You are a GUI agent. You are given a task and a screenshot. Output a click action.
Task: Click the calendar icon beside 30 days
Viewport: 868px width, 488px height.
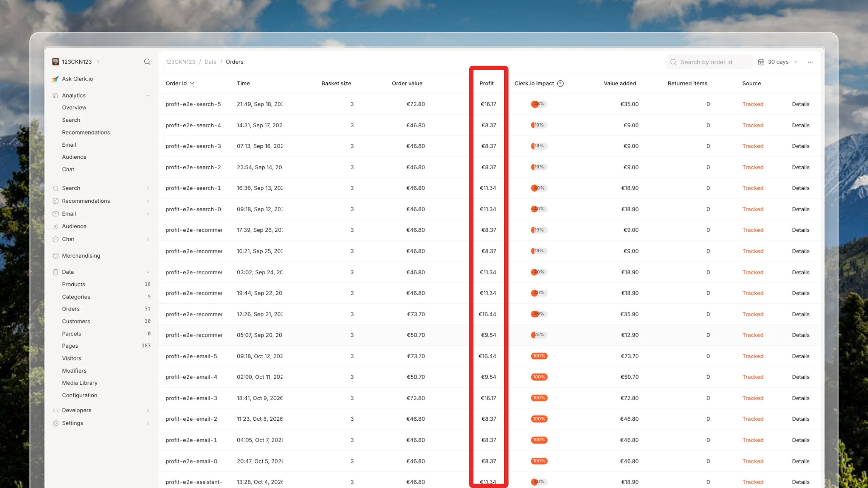761,62
